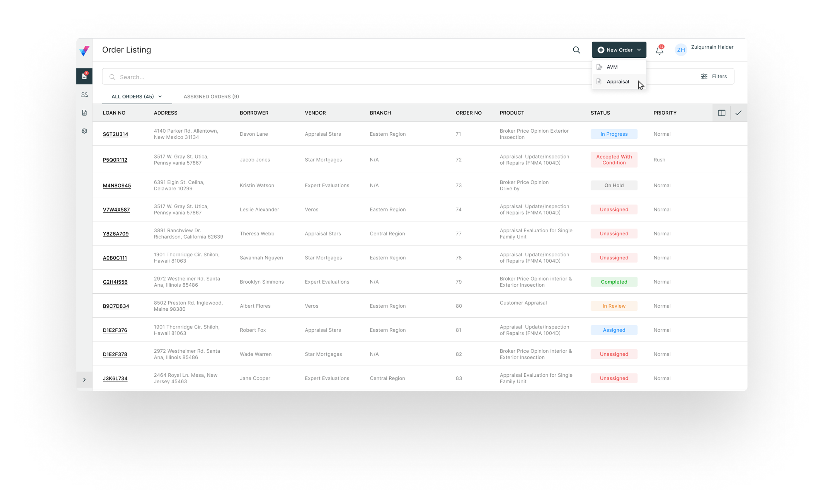Click the Zulqurnain Haider user name

coord(712,47)
